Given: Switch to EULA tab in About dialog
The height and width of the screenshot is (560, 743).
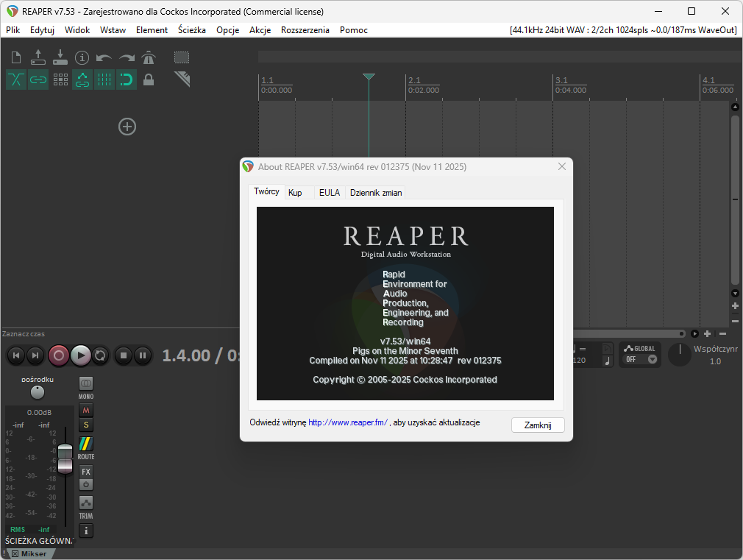Looking at the screenshot, I should click(x=330, y=193).
